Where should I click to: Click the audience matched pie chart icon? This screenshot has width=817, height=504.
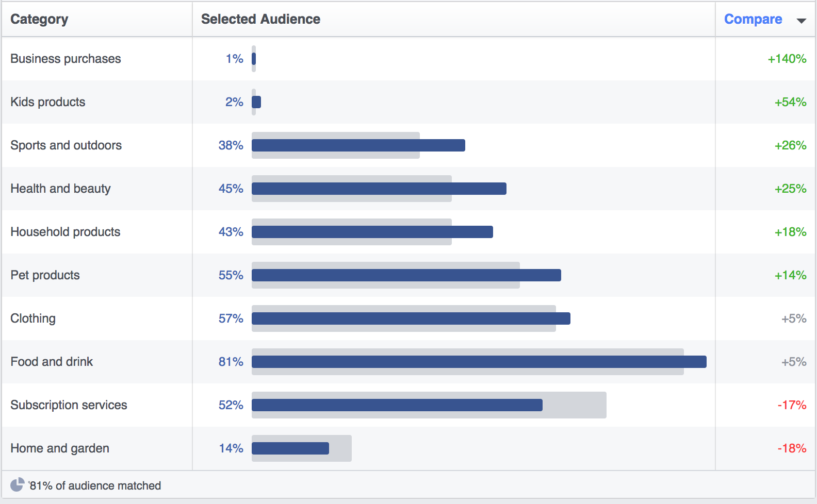(x=17, y=485)
